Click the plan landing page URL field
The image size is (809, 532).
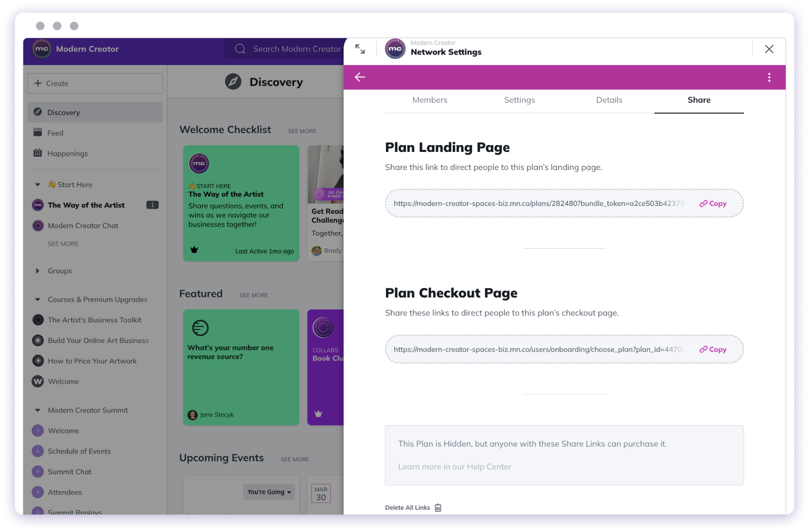[564, 203]
